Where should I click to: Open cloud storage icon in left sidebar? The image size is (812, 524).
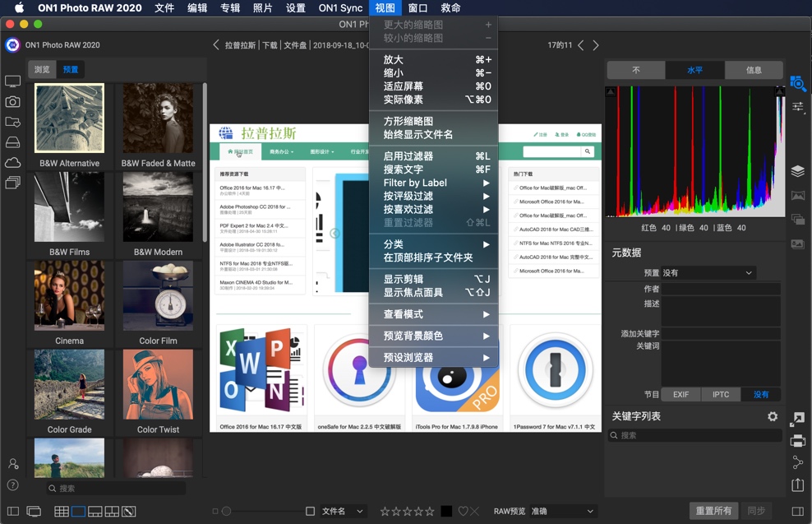click(12, 162)
